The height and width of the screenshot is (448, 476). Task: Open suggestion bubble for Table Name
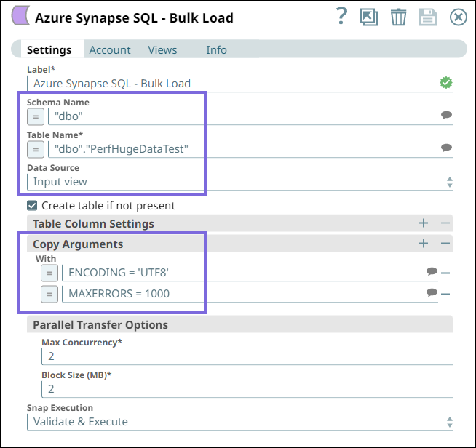(446, 148)
